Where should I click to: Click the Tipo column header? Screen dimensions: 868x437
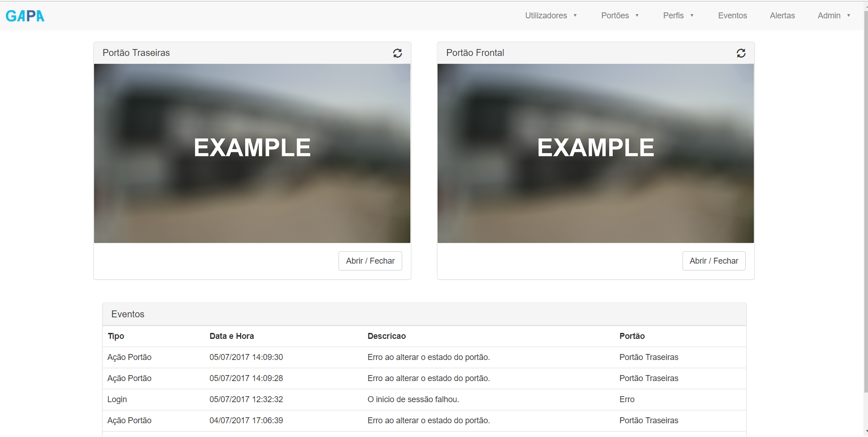pos(116,336)
